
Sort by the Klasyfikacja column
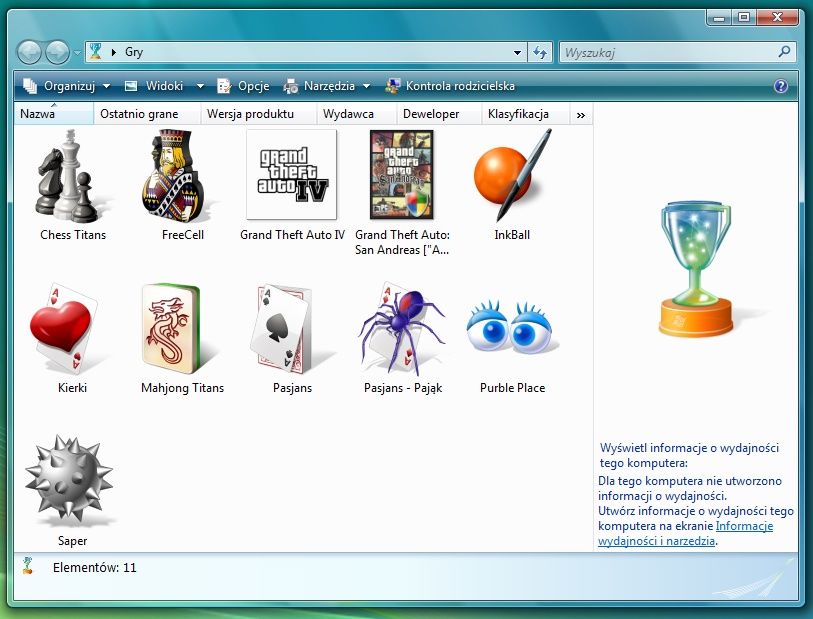pos(525,114)
